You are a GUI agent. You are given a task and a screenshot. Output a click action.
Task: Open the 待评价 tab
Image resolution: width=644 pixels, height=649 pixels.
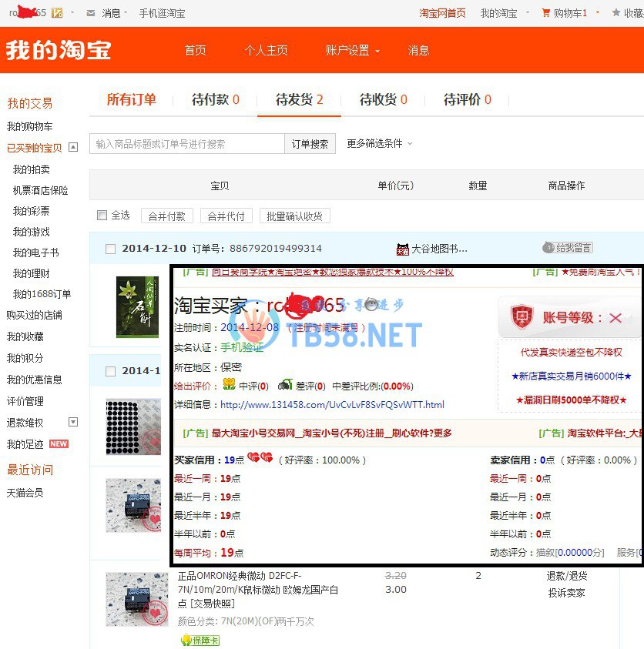pos(467,99)
